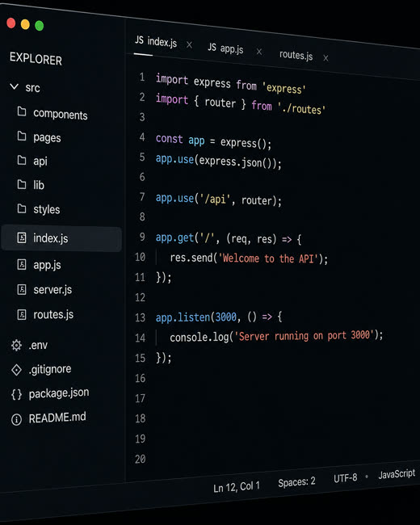Open the JavaScript language mode selector

point(397,474)
